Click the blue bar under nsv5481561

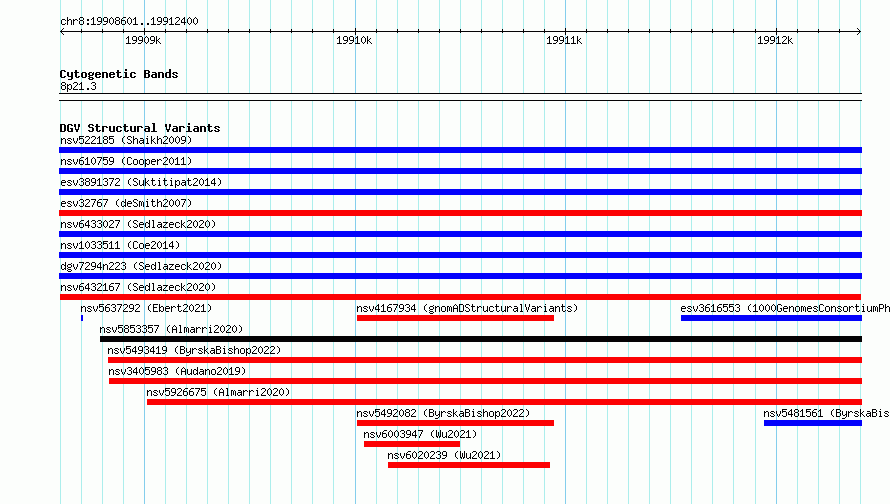click(x=813, y=423)
